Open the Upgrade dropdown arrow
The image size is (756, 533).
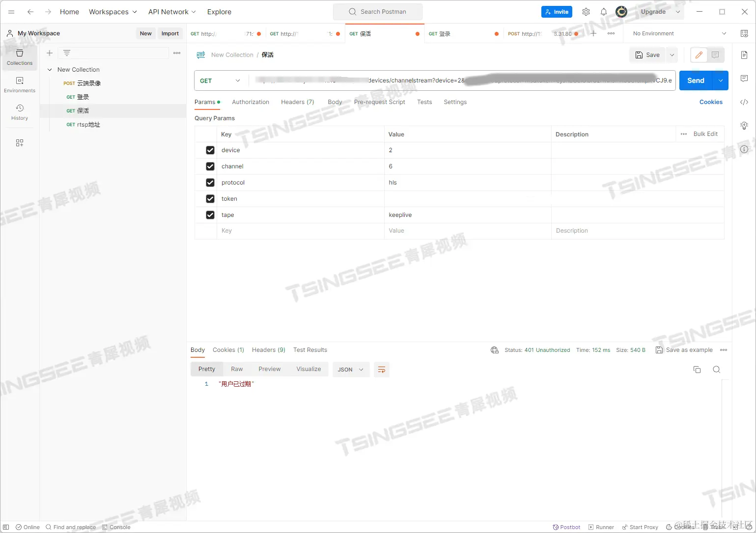(x=678, y=12)
